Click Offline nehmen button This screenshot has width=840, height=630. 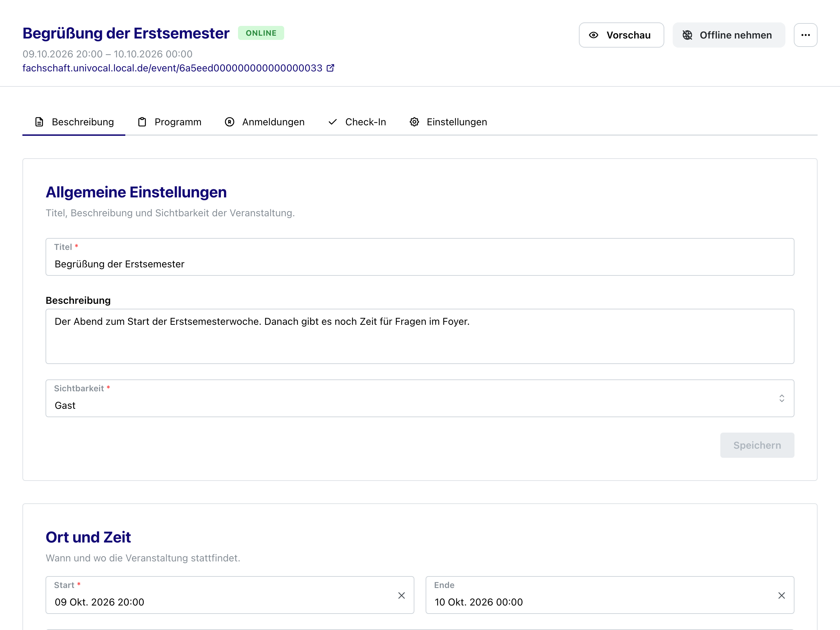pos(728,35)
